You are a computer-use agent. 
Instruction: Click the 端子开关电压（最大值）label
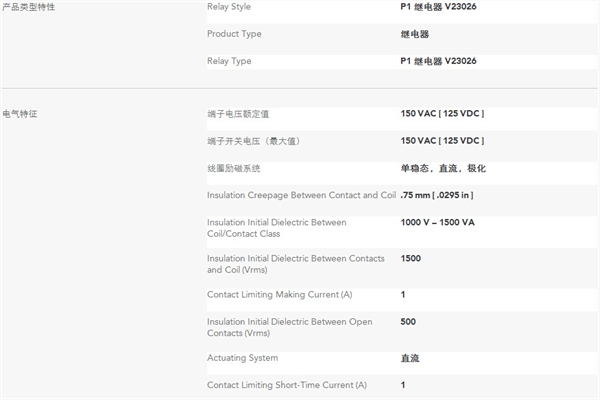254,141
